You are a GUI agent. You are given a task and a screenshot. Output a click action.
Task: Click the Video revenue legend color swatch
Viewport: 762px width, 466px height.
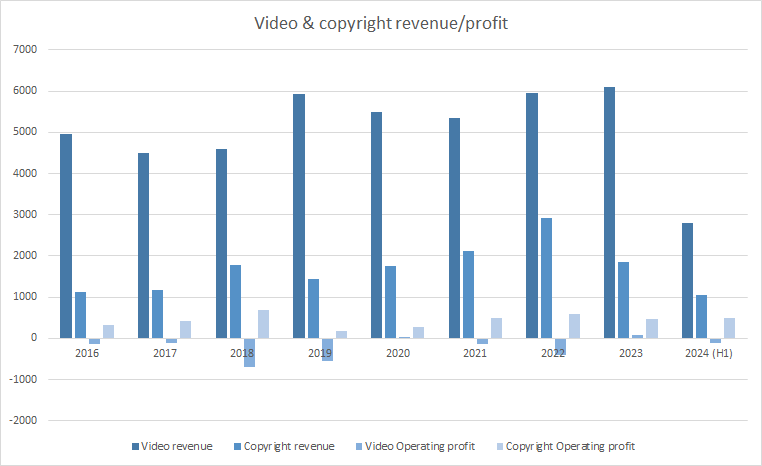click(136, 446)
